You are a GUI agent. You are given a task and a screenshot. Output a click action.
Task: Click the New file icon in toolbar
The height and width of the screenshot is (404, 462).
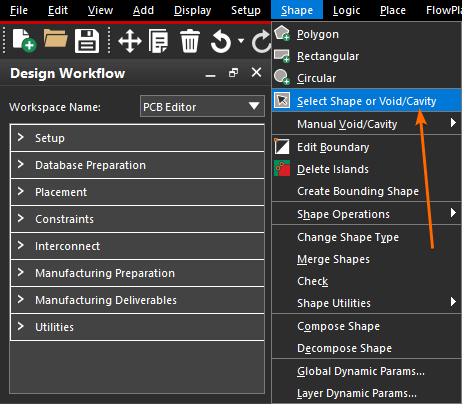coord(24,40)
